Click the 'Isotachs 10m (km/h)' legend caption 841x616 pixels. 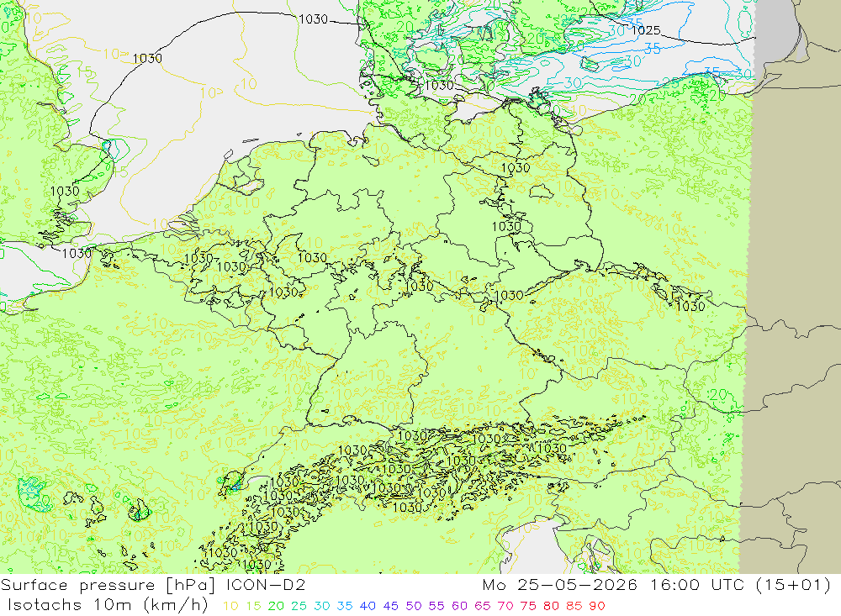[x=108, y=605]
